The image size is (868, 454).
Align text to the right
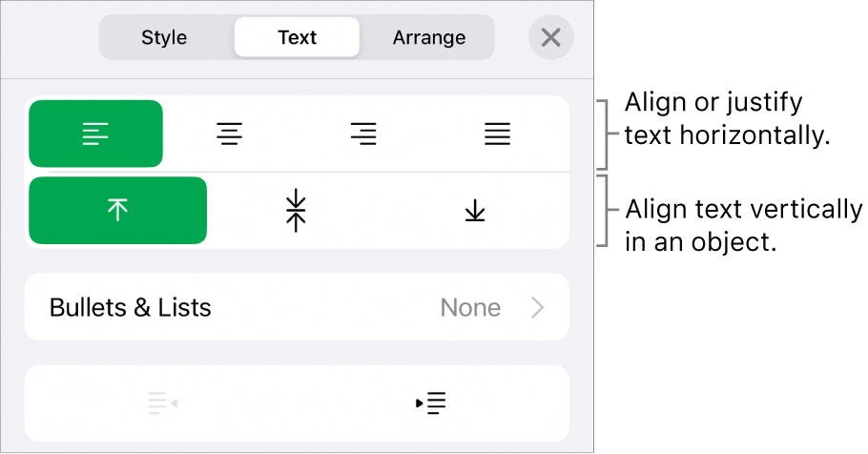pyautogui.click(x=363, y=134)
